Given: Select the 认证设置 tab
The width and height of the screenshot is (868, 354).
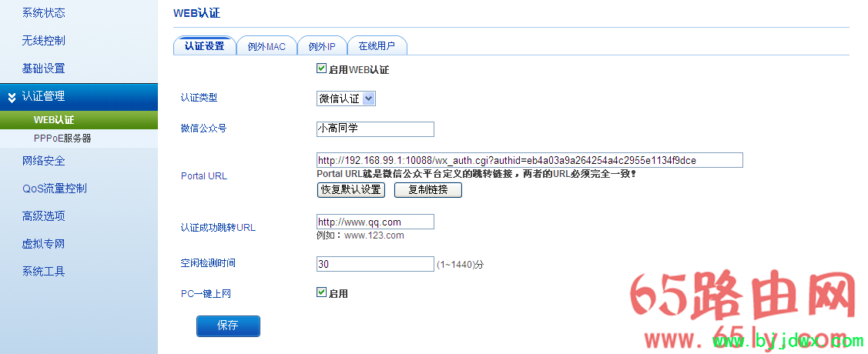Looking at the screenshot, I should 204,46.
